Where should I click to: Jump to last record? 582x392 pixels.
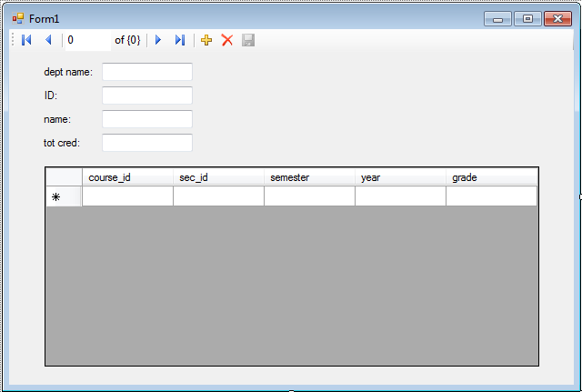180,40
